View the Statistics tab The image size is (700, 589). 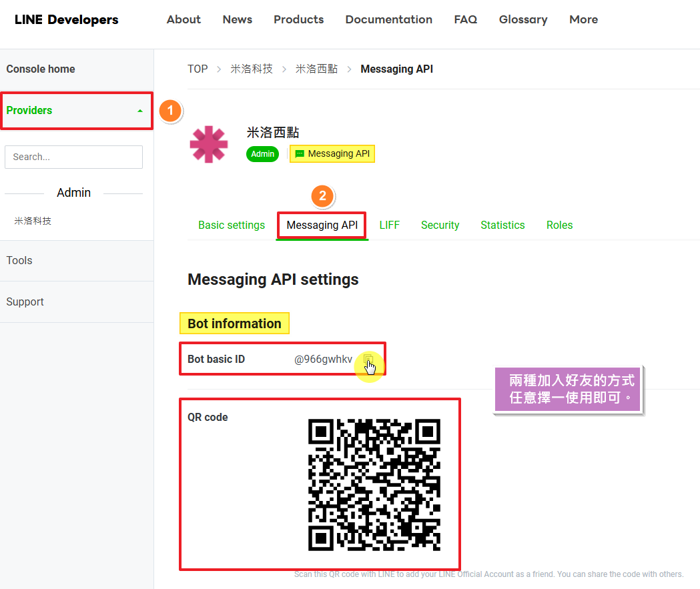[502, 225]
